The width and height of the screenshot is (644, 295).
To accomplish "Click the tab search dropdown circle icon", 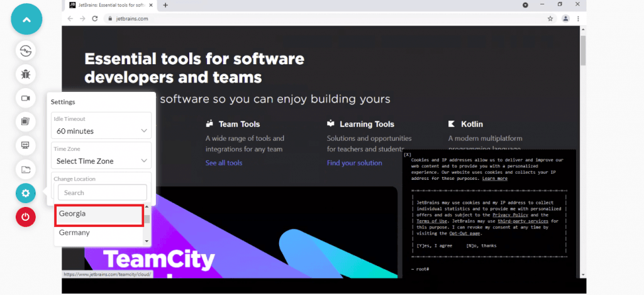I will pos(525,5).
